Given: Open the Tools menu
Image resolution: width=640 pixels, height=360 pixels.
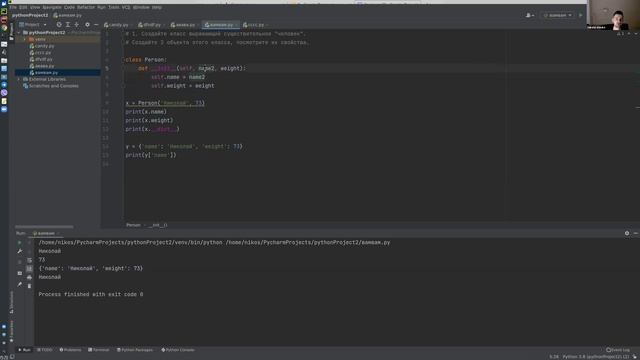Looking at the screenshot, I should tap(114, 7).
